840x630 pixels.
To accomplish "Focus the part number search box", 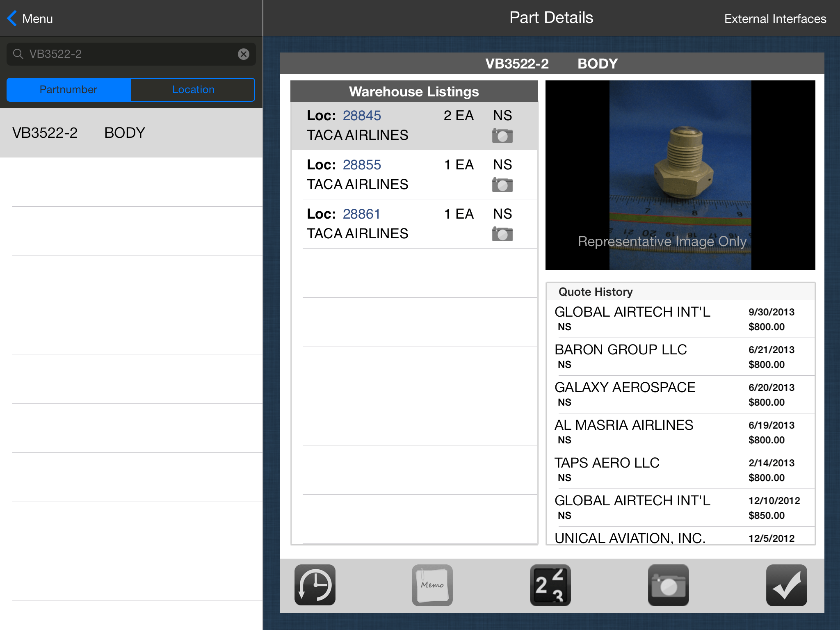I will [x=131, y=54].
